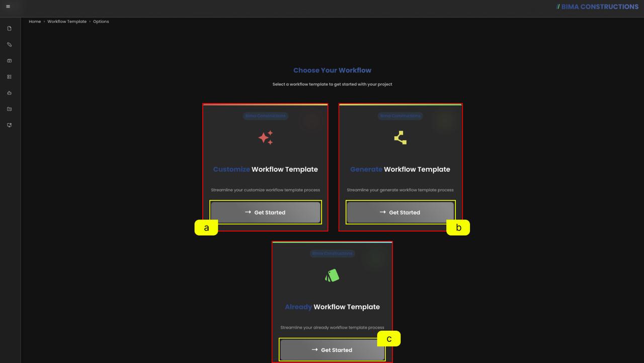Open the hamburger menu in the top bar
The image size is (644, 363).
click(x=8, y=7)
